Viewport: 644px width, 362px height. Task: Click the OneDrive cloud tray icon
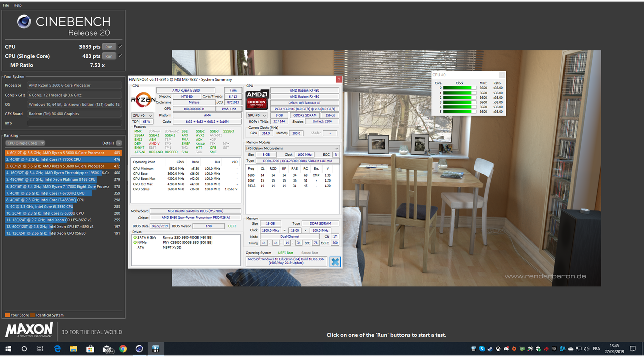click(571, 349)
